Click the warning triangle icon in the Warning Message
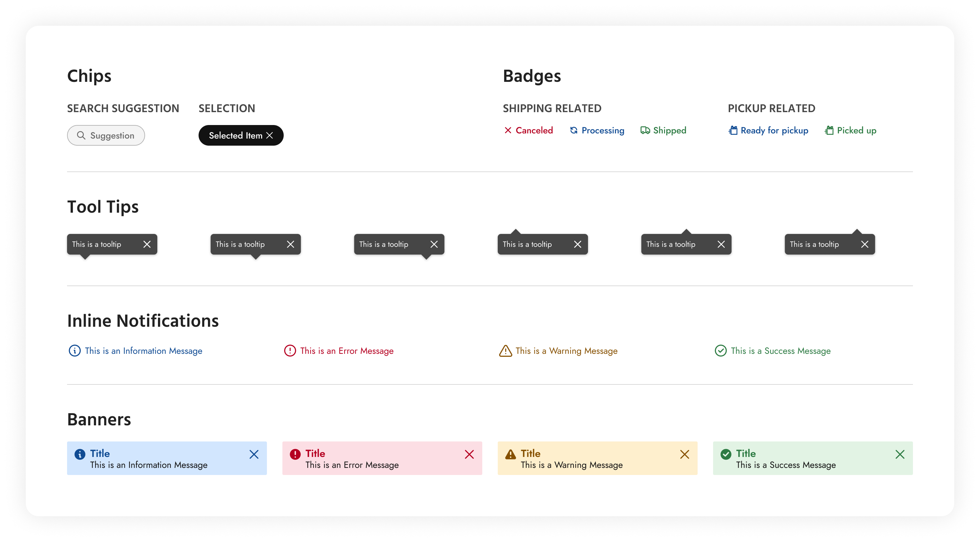The image size is (980, 542). [x=505, y=350]
